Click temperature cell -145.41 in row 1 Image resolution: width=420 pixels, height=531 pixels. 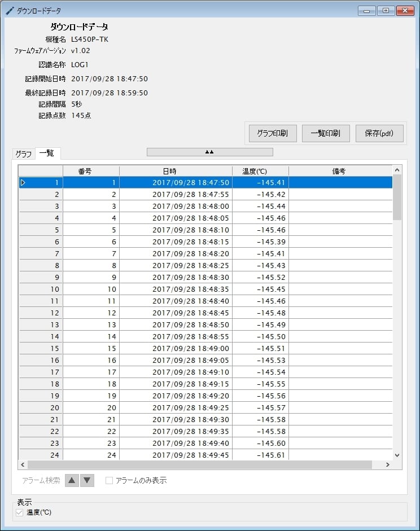pos(260,182)
